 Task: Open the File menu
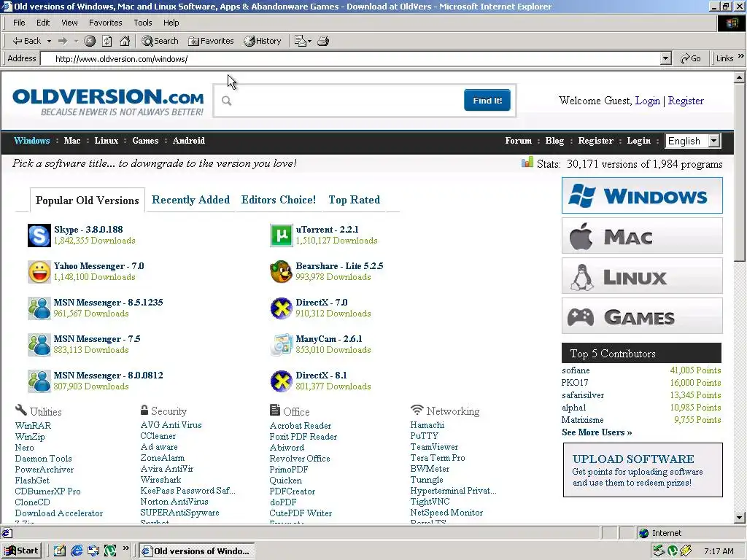click(x=19, y=23)
